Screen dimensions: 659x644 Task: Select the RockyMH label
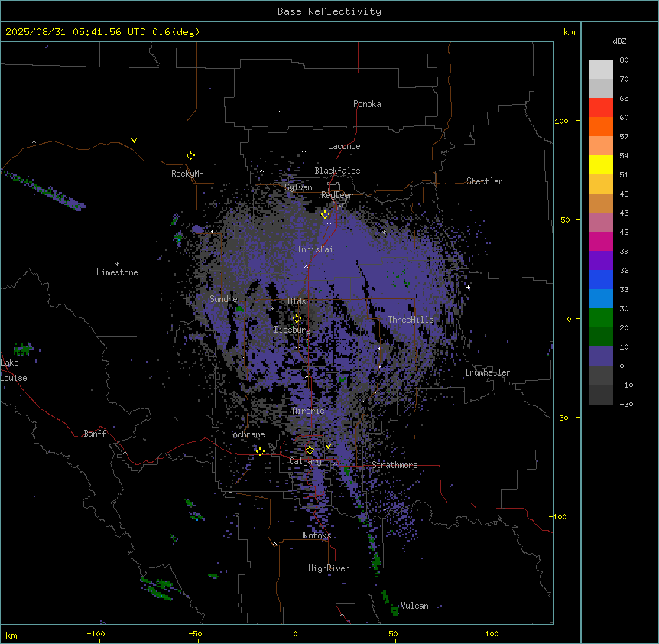pos(187,173)
